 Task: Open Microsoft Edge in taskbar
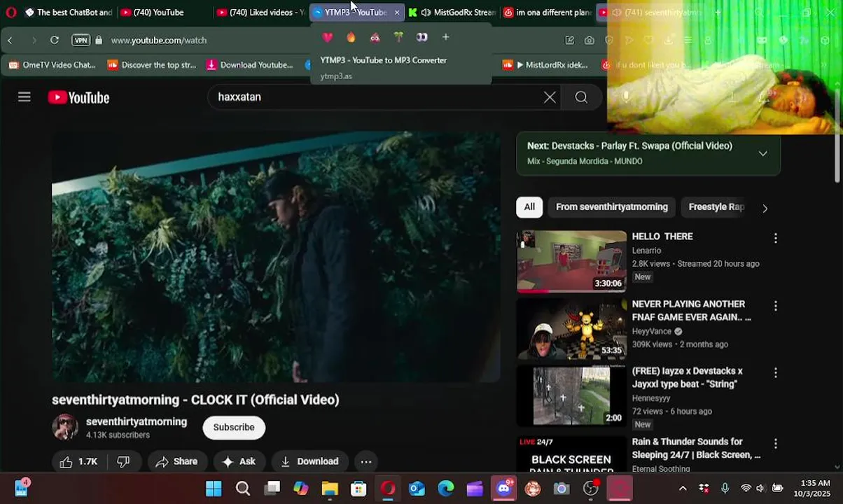(x=446, y=489)
